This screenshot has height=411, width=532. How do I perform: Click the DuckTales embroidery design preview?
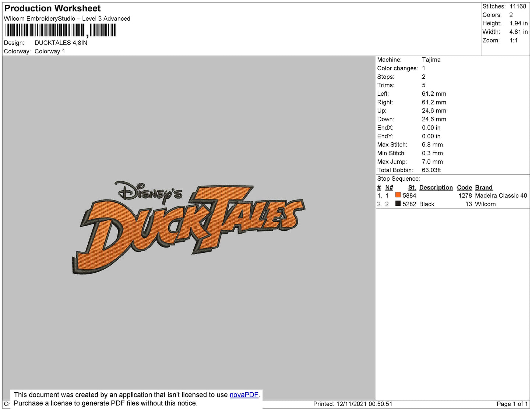(189, 227)
